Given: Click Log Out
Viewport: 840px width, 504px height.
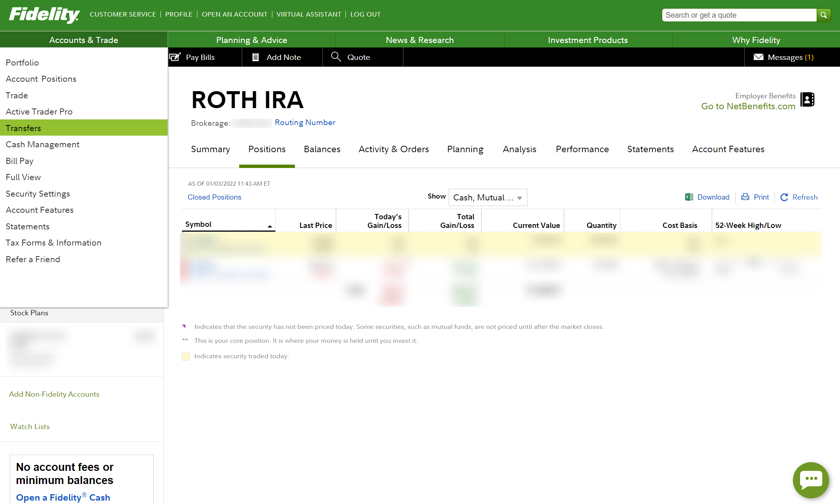Looking at the screenshot, I should [x=365, y=14].
